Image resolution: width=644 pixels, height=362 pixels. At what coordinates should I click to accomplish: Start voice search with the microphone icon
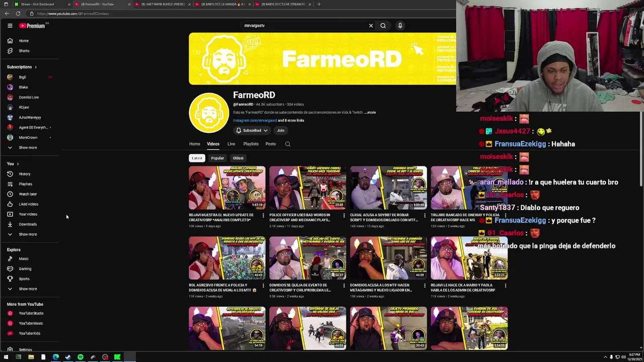[x=400, y=26]
